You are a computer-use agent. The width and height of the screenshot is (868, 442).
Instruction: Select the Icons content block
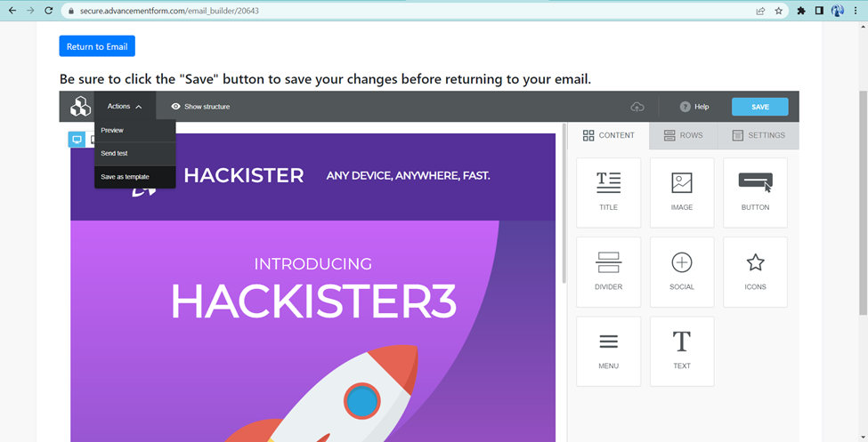click(755, 272)
